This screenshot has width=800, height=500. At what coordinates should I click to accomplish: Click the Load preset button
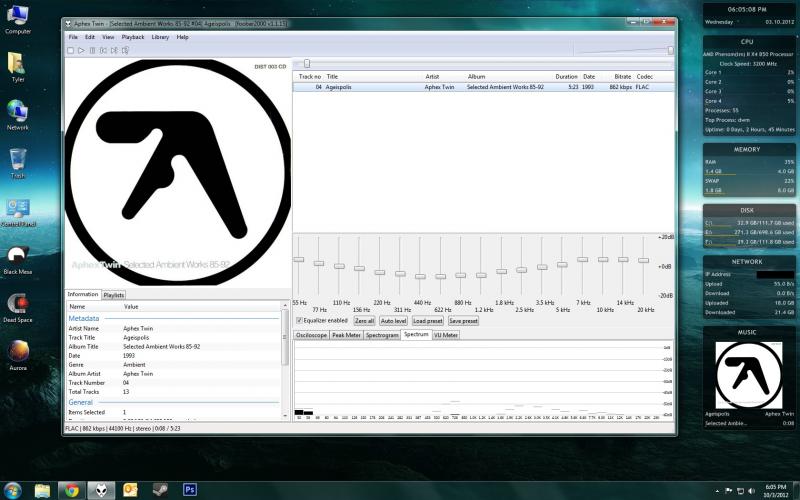(428, 321)
